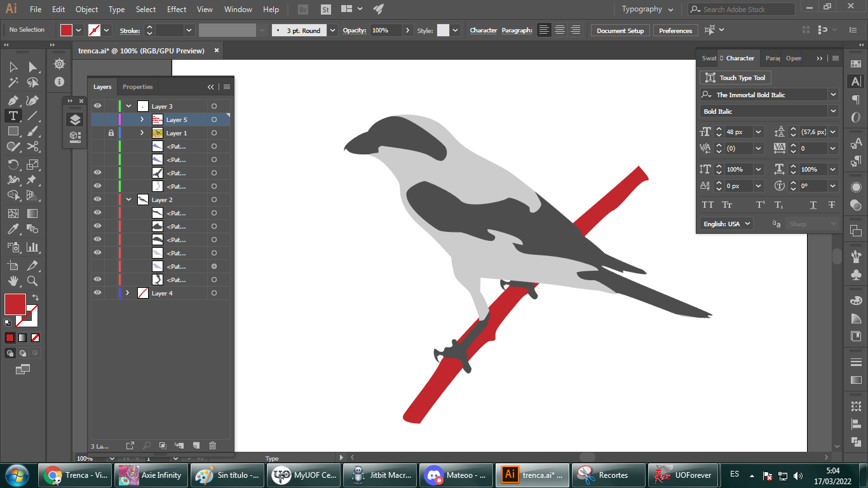Open the English: USA language dropdown
The image size is (868, 488).
pyautogui.click(x=726, y=224)
